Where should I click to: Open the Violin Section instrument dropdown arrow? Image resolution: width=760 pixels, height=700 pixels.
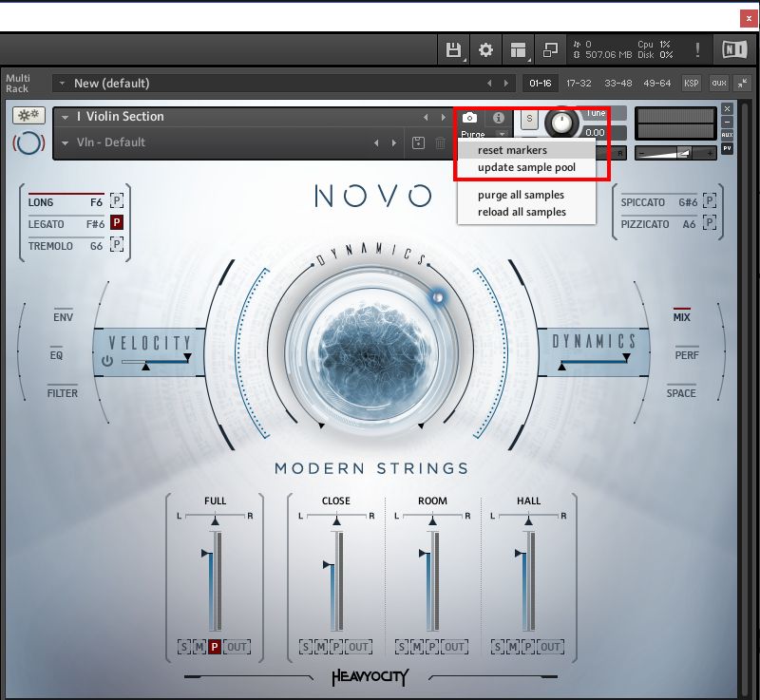[x=65, y=117]
